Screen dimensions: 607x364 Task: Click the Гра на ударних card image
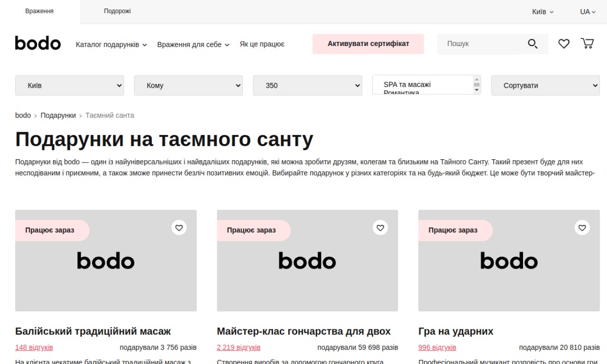(509, 261)
